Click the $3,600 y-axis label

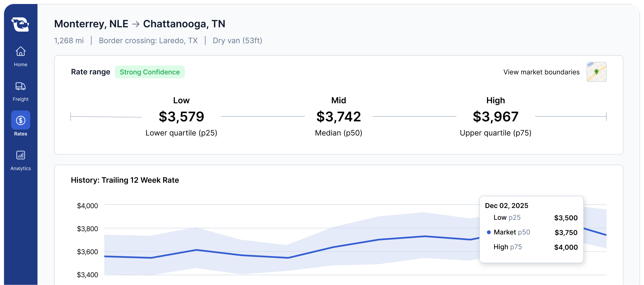87,252
